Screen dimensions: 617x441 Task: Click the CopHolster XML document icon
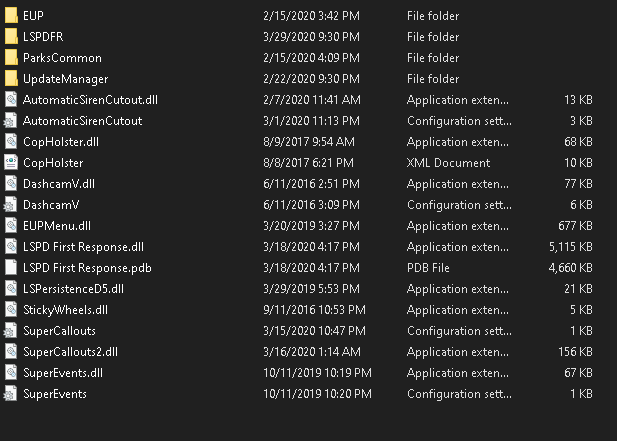(x=10, y=163)
